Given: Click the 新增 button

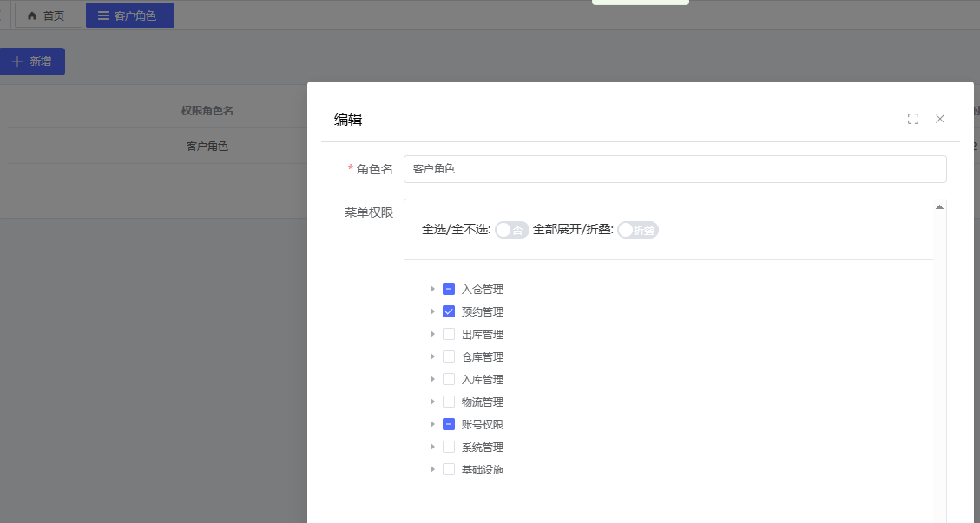Looking at the screenshot, I should pos(32,62).
